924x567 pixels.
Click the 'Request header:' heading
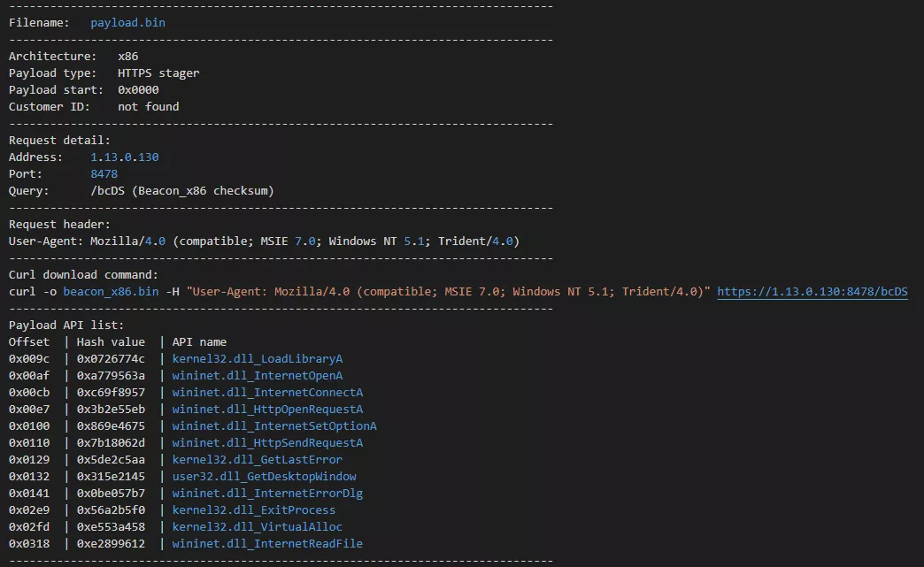(59, 225)
